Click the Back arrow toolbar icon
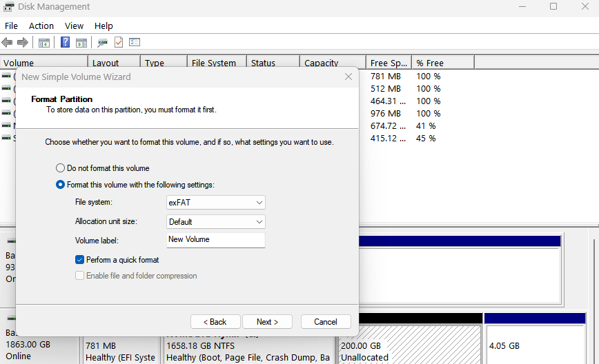The image size is (599, 364). (8, 43)
